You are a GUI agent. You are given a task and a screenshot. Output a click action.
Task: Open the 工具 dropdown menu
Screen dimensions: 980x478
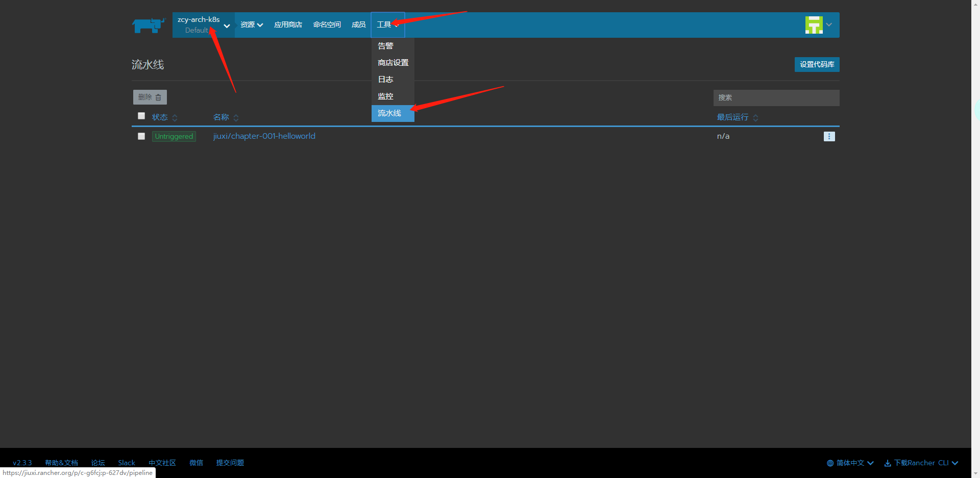(388, 25)
